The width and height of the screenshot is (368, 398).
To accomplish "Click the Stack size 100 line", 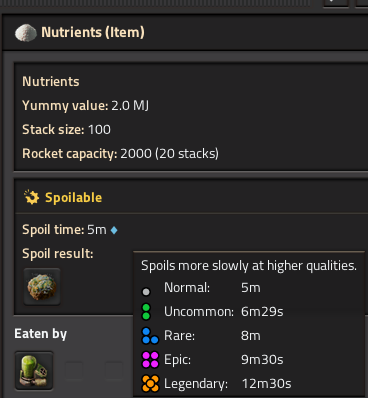I will 66,130.
